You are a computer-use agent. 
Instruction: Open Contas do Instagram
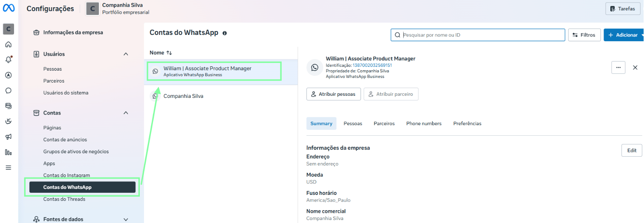[66, 175]
